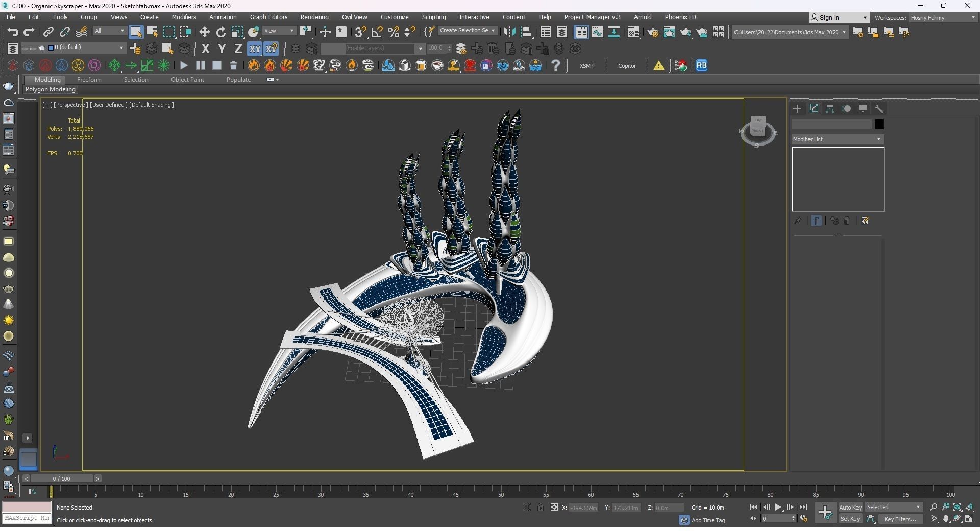This screenshot has width=980, height=531.
Task: Click the Remove Modifier trash icon
Action: pyautogui.click(x=847, y=221)
